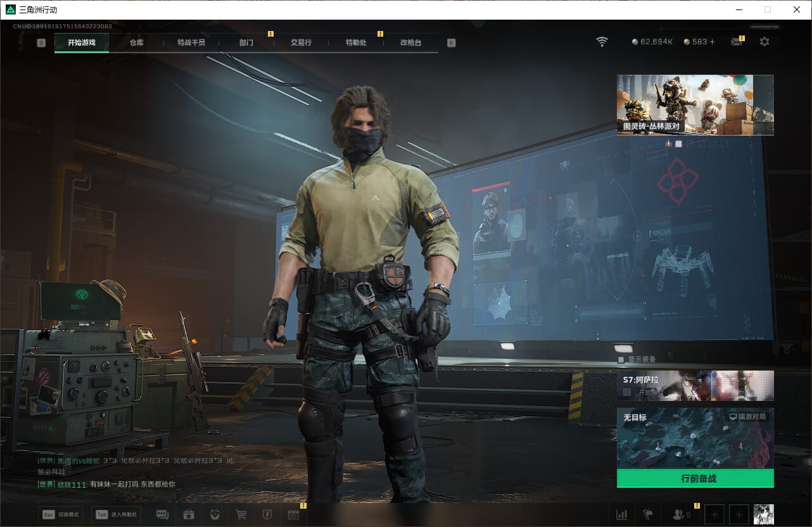Open the S7:阿萨拉 season banner
The image size is (812, 527).
[695, 386]
